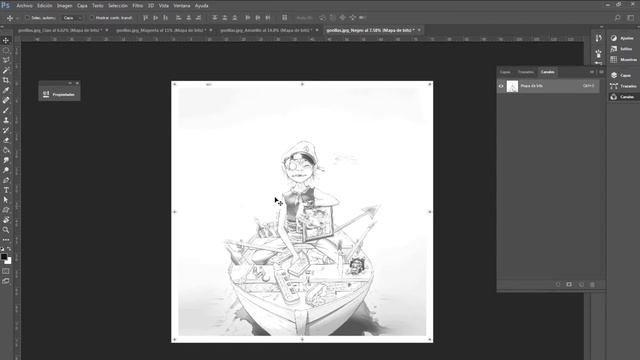This screenshot has width=640, height=360.
Task: Select the Pen tool
Action: 6,180
